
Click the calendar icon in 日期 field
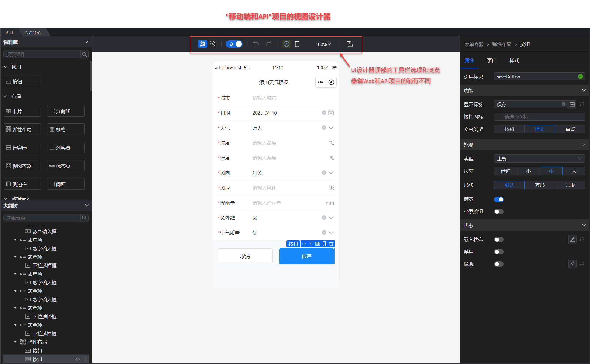coord(331,113)
